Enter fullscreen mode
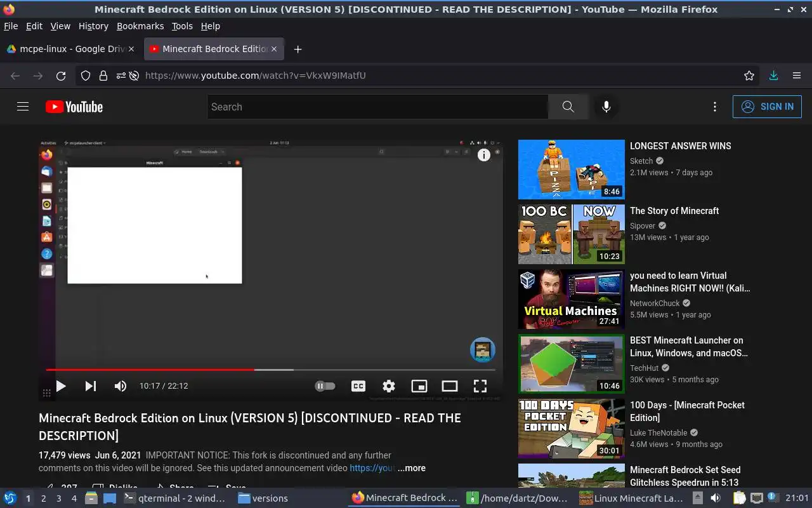This screenshot has height=508, width=812. point(480,386)
